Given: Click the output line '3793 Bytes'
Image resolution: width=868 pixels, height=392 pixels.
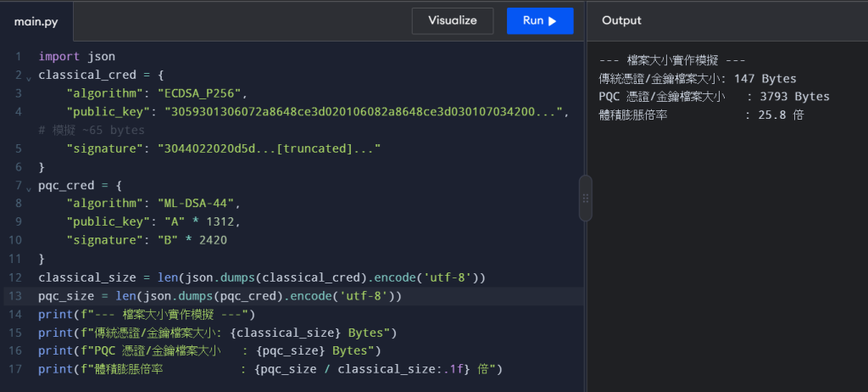Looking at the screenshot, I should 714,97.
